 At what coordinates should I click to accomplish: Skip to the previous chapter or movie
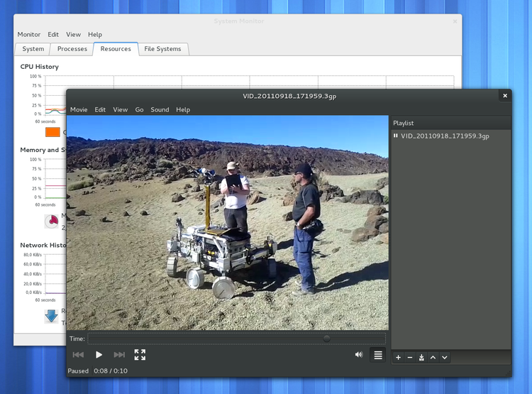(x=78, y=354)
